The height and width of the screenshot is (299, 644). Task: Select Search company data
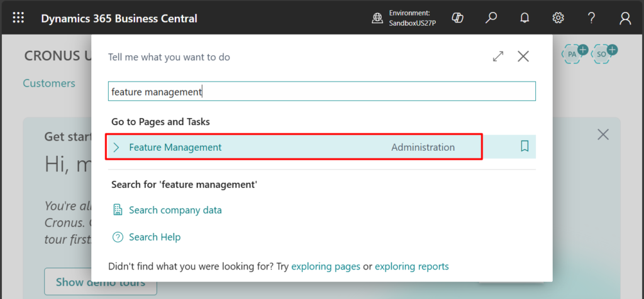pos(175,210)
